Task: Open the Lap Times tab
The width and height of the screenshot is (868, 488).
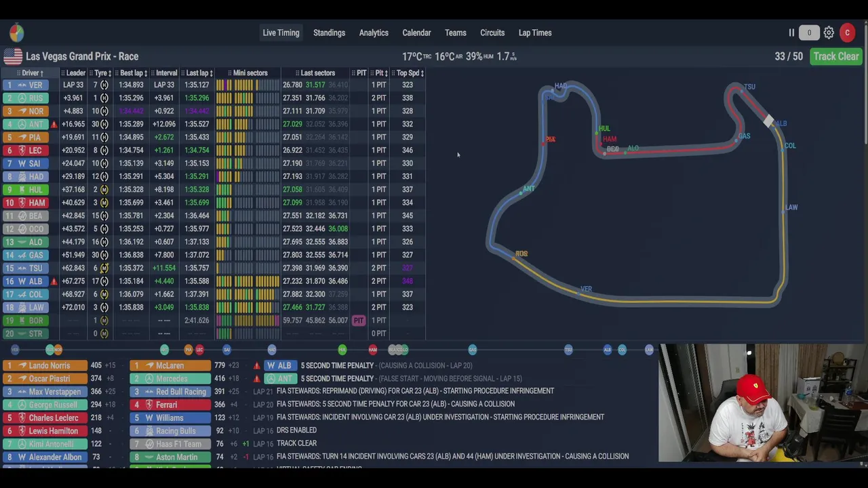Action: [535, 33]
